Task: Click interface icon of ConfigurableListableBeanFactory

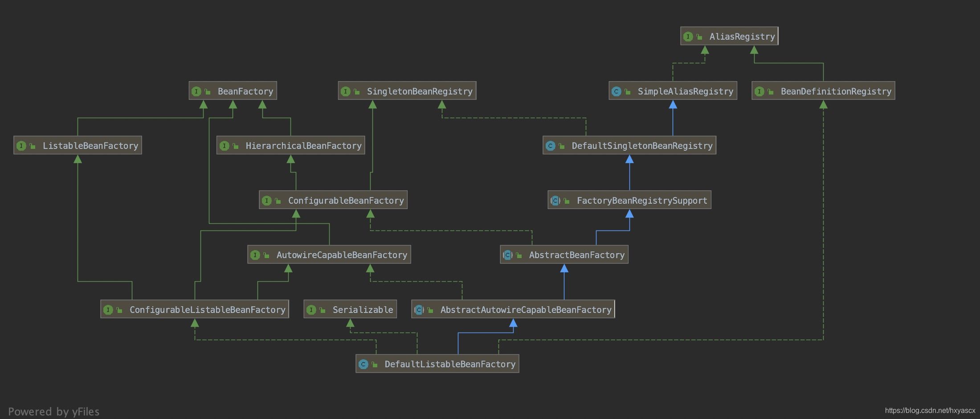Action: [108, 310]
